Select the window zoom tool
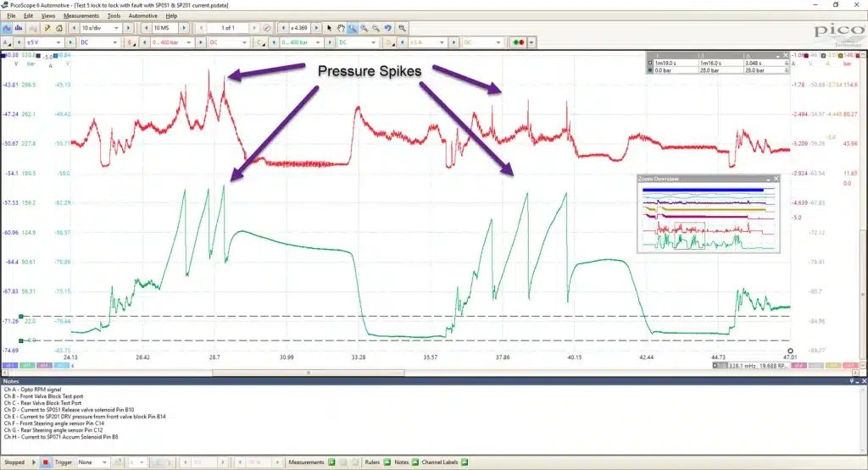This screenshot has width=868, height=470. (353, 28)
